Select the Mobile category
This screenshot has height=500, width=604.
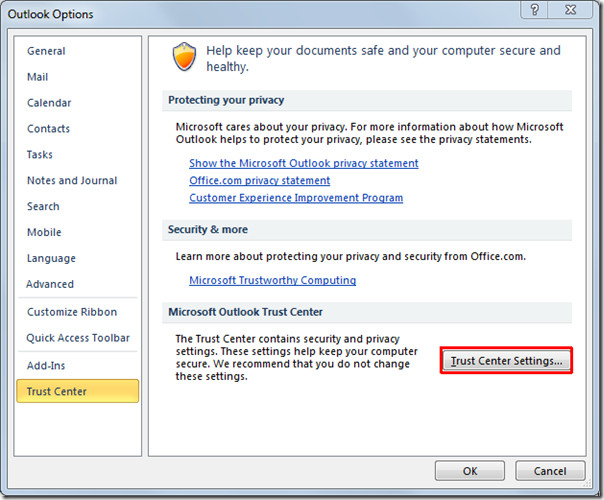(44, 232)
